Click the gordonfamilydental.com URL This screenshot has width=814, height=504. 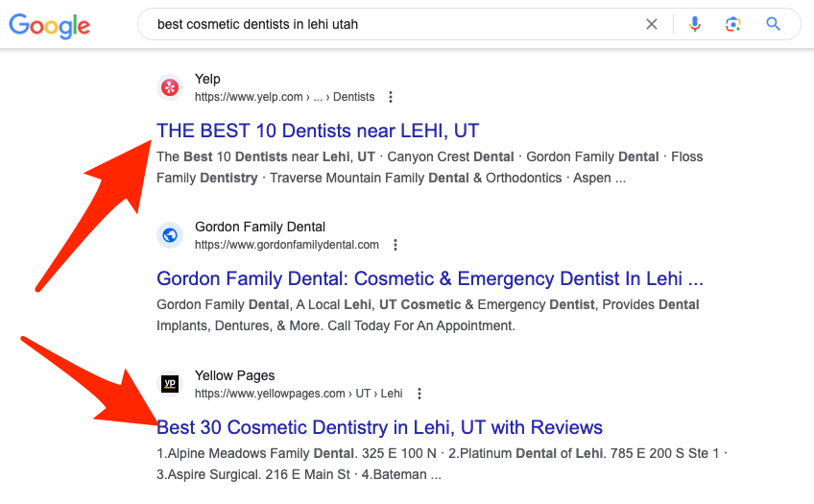[287, 245]
